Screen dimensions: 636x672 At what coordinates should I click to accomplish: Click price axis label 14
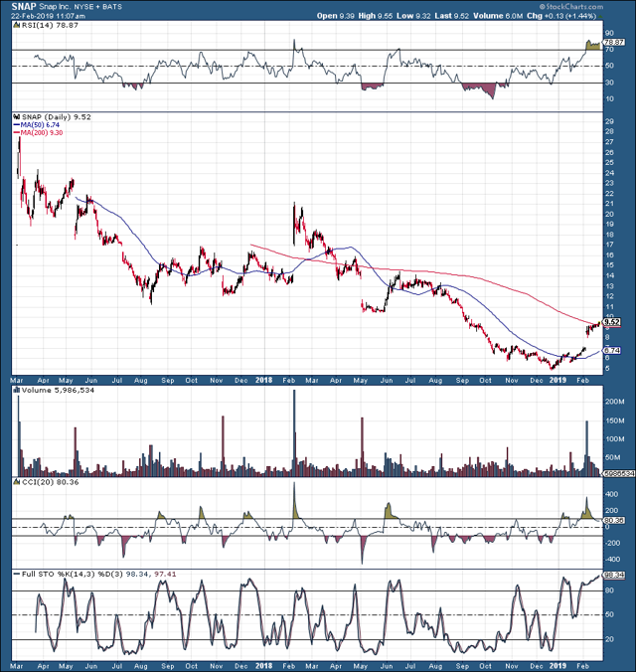pos(609,275)
